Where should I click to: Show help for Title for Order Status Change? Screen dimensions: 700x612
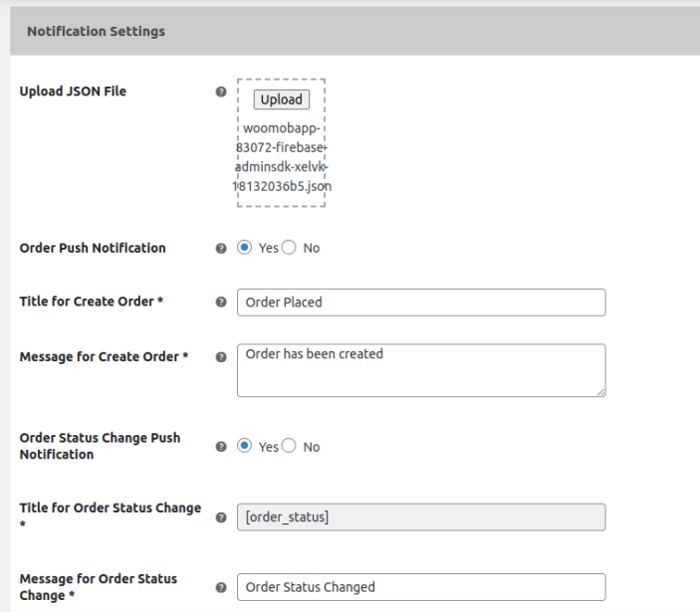tap(221, 517)
